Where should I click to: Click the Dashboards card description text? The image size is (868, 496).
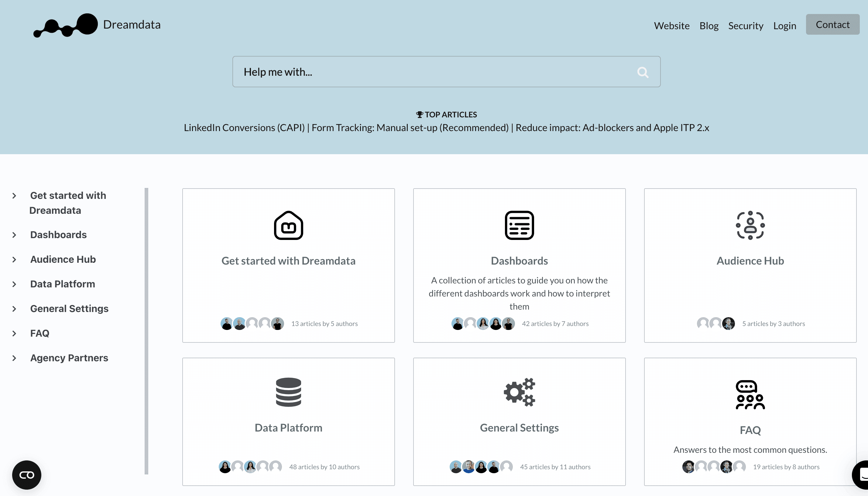pos(519,293)
